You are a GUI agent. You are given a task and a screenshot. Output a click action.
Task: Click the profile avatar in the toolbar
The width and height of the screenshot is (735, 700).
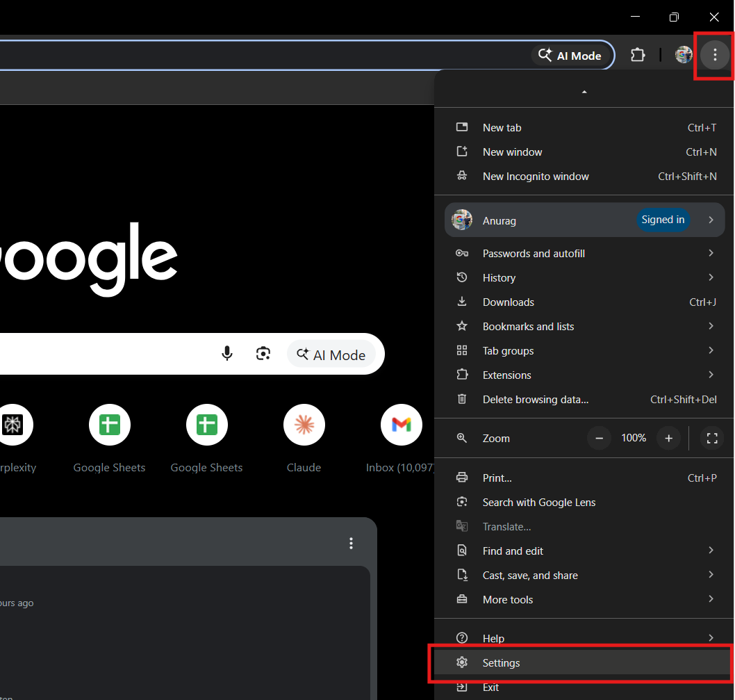(684, 55)
